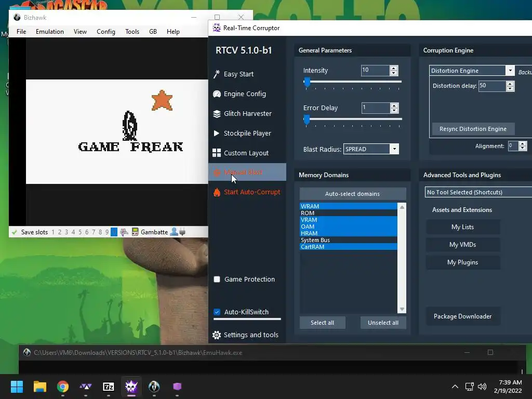The image size is (532, 399).
Task: Open My VMDs
Action: [x=463, y=245]
